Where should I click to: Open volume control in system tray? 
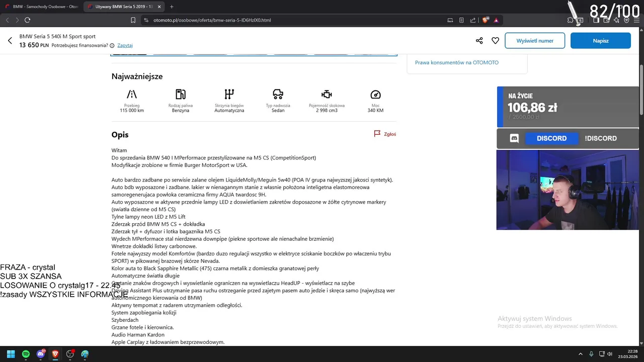(610, 354)
